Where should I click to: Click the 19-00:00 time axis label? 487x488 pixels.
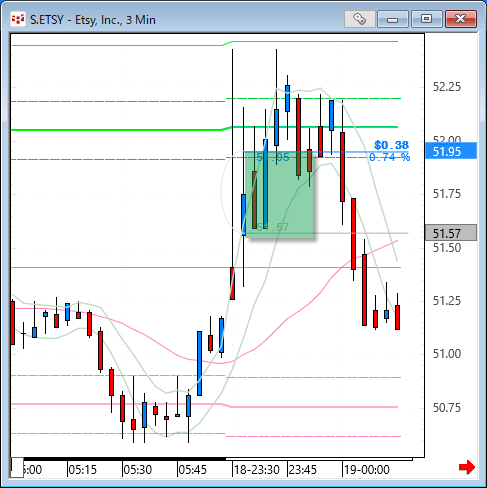(367, 470)
